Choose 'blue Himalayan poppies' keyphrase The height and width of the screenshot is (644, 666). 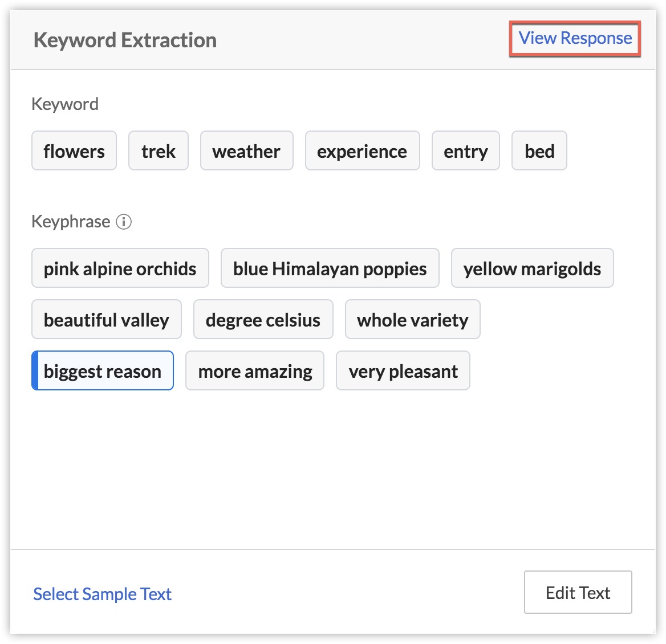click(x=330, y=268)
